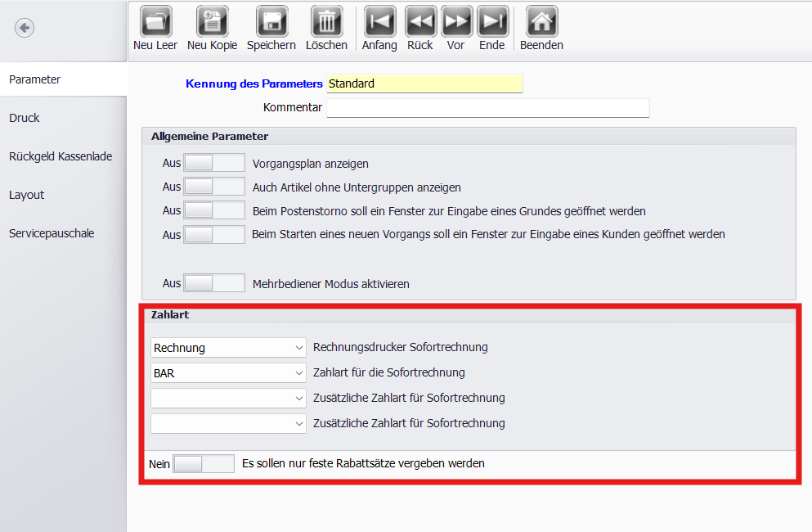Jump to first record with Anfang
The height and width of the screenshot is (532, 812).
coord(379,21)
